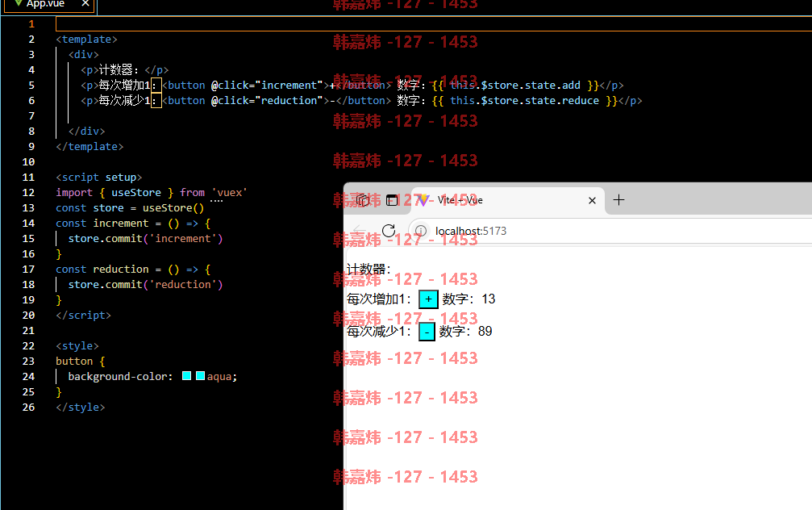Close the Vite + Vue browser tab
The height and width of the screenshot is (510, 812).
(593, 201)
